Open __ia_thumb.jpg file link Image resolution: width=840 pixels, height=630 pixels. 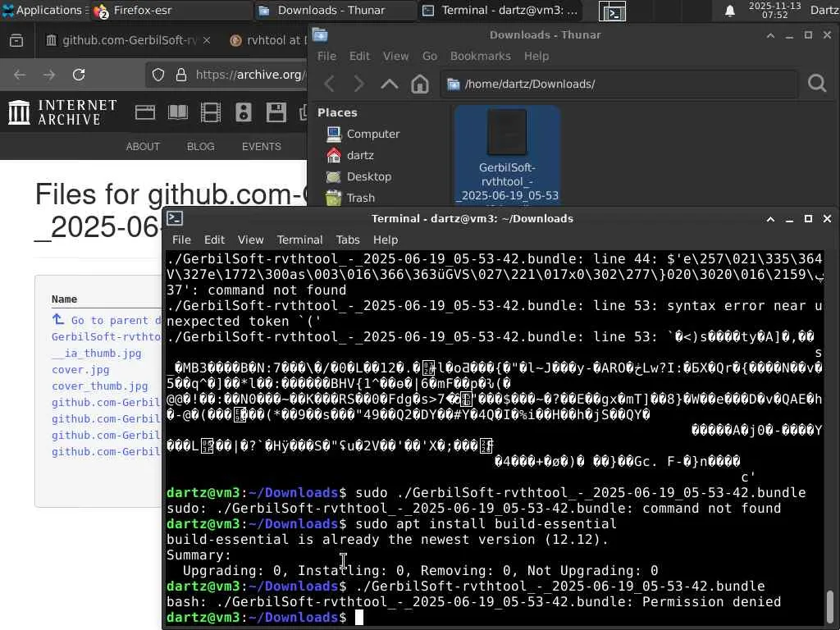pyautogui.click(x=97, y=353)
